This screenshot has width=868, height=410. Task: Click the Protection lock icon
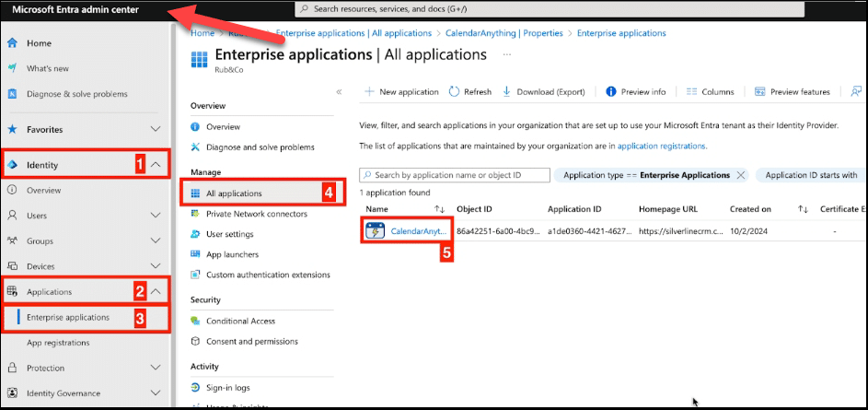click(x=13, y=368)
